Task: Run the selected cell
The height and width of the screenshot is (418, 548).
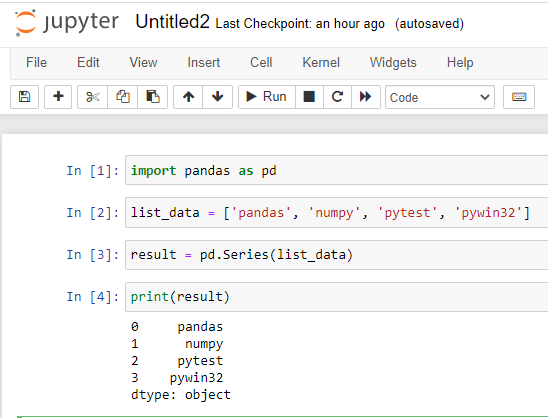Action: point(267,97)
